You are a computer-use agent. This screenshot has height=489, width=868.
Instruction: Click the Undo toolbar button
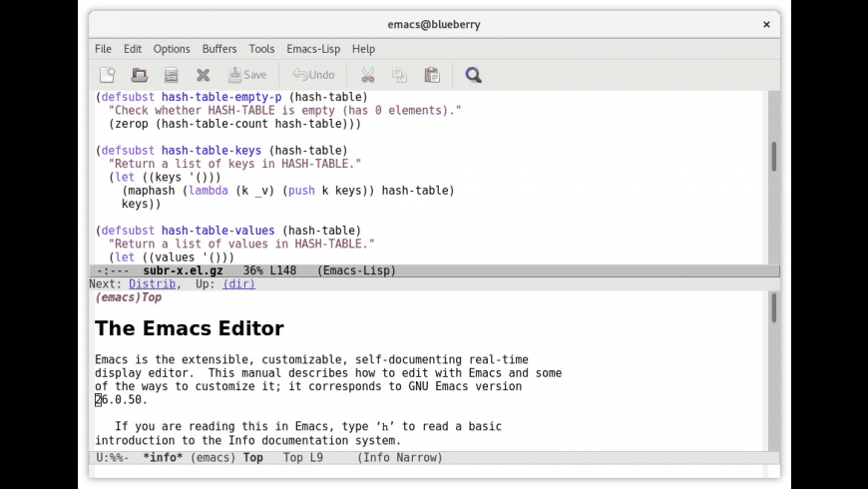[313, 75]
